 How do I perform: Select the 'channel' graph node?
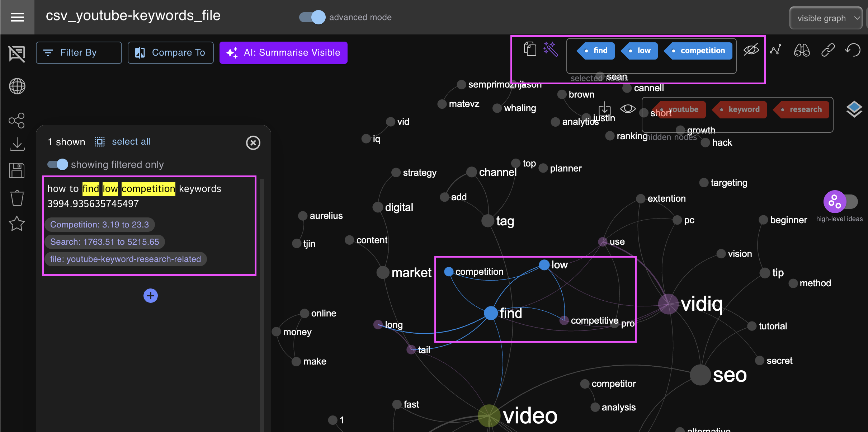[472, 172]
